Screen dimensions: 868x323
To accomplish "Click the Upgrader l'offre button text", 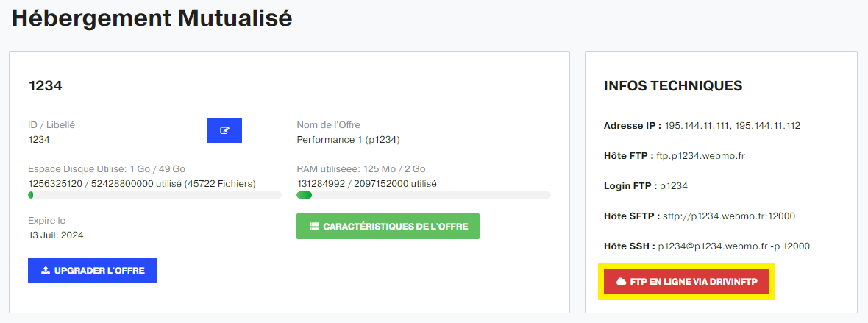I will click(99, 271).
